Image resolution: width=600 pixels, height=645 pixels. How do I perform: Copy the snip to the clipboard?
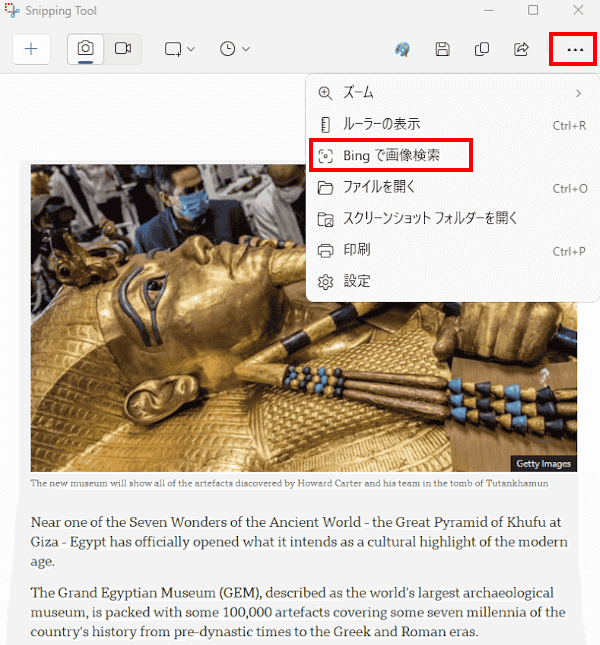pyautogui.click(x=482, y=49)
